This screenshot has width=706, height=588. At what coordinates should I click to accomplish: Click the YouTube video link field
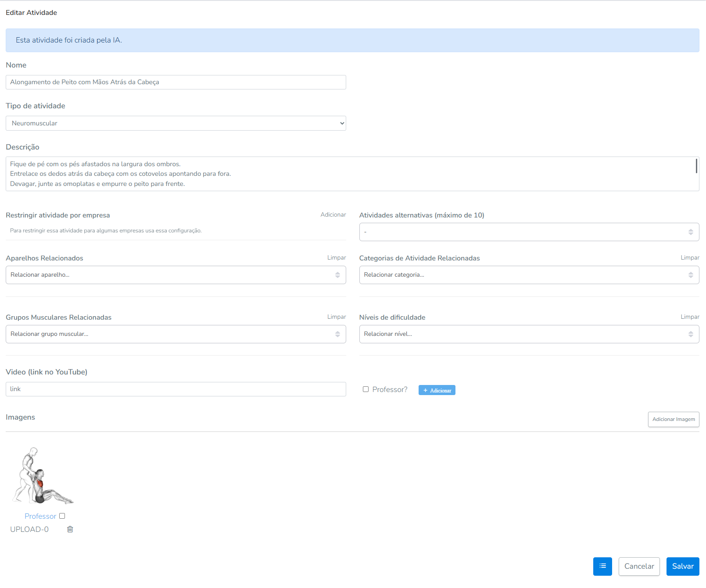tap(176, 389)
